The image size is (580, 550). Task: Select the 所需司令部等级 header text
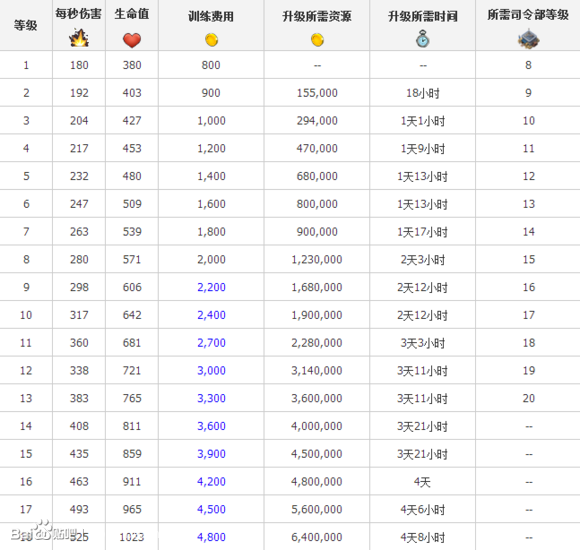click(x=528, y=15)
